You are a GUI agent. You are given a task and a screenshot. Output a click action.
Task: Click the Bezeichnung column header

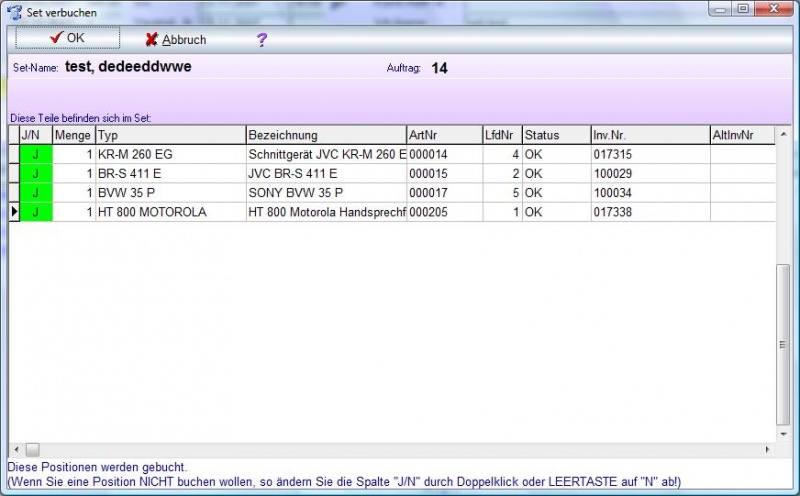[325, 135]
